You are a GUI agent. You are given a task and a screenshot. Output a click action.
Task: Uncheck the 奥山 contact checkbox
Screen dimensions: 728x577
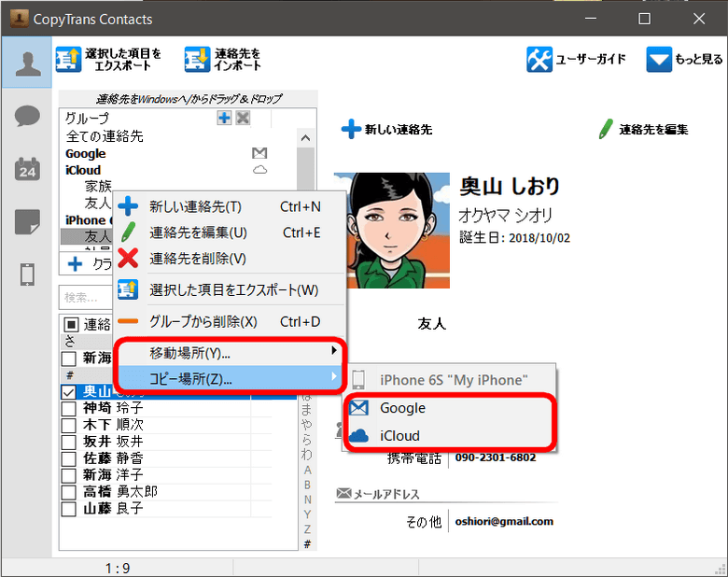tap(69, 392)
